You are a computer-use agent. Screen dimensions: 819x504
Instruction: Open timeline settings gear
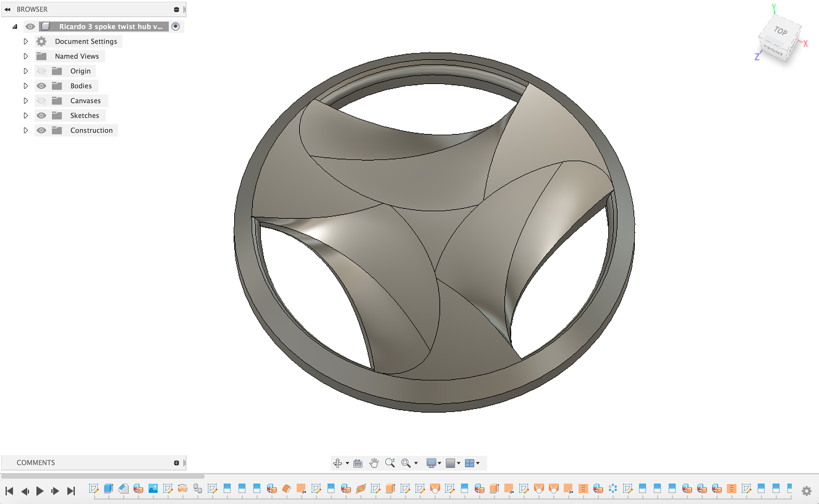(x=806, y=491)
